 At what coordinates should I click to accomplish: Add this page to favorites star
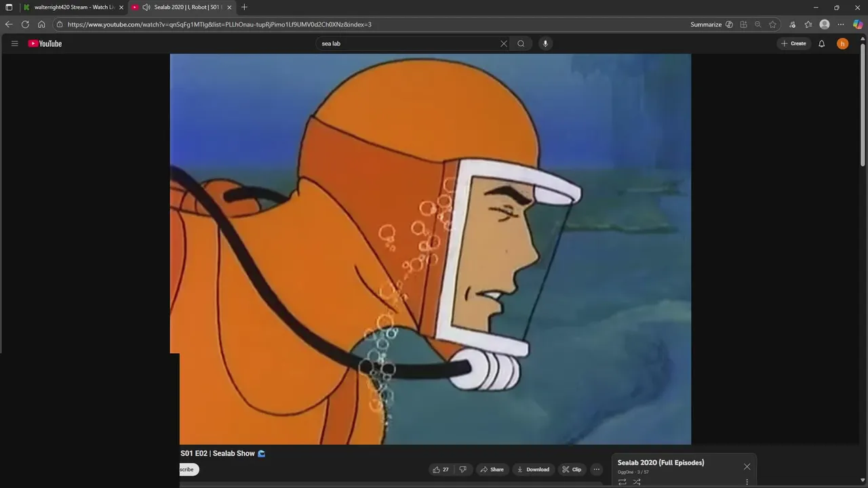(x=773, y=24)
